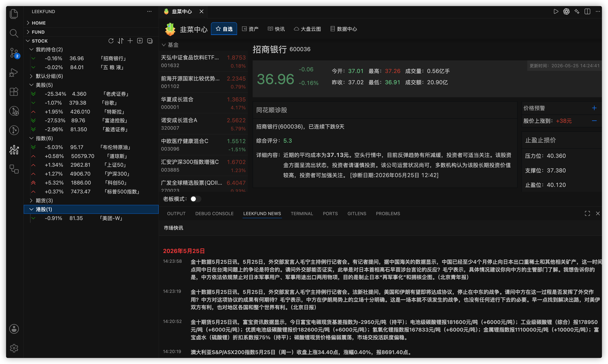Switch to the 快讯 tab
Screen dimensions: 608x364
276,29
